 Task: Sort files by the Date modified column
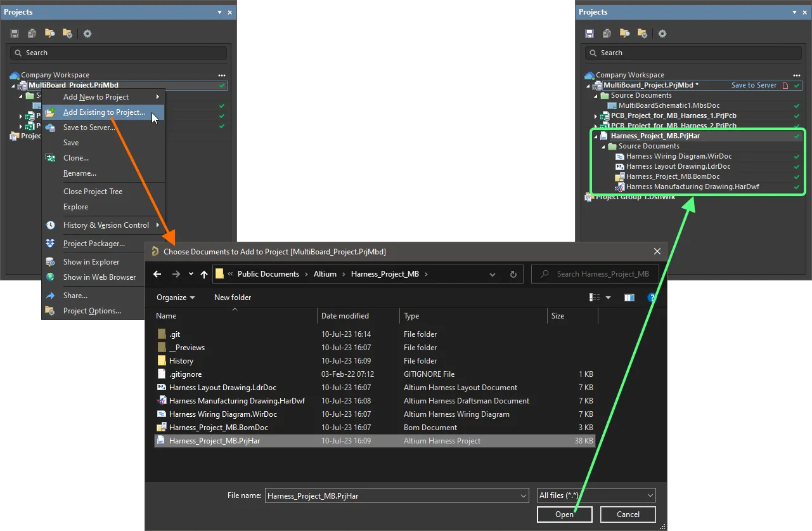[x=359, y=316]
